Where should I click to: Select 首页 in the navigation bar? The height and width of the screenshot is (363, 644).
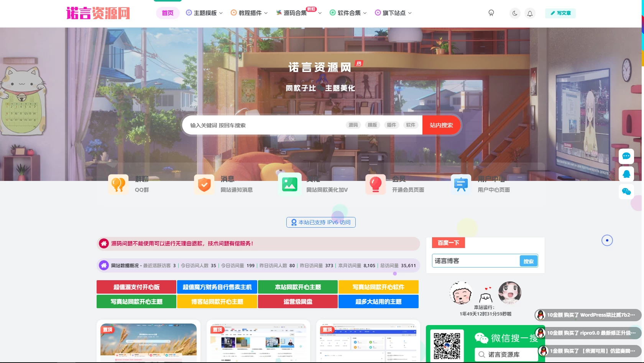tap(168, 13)
